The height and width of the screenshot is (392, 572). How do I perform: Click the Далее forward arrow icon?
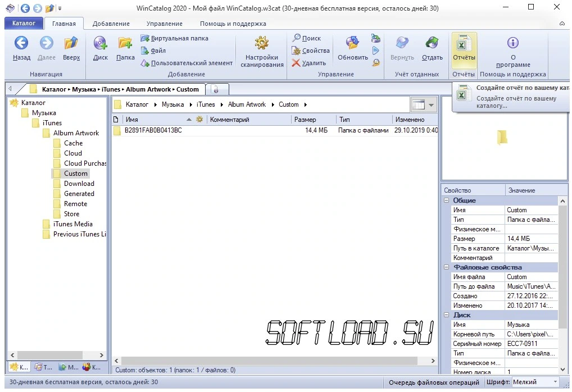(46, 43)
